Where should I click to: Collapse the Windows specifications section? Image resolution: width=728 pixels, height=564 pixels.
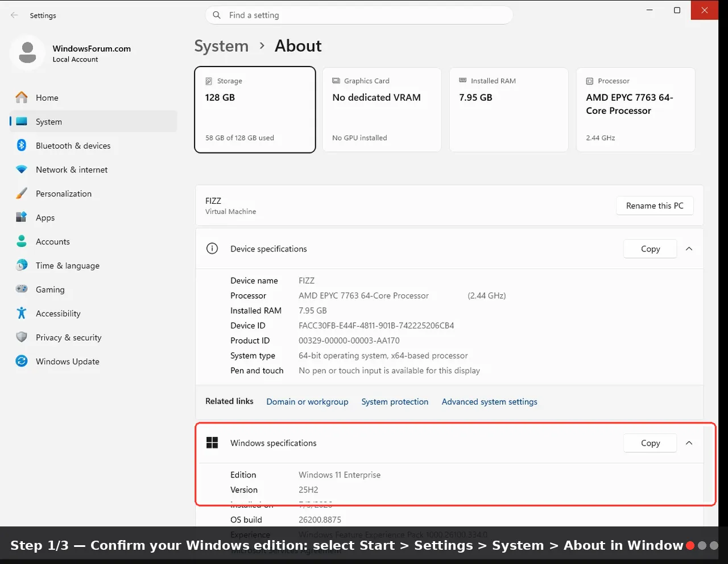(689, 443)
